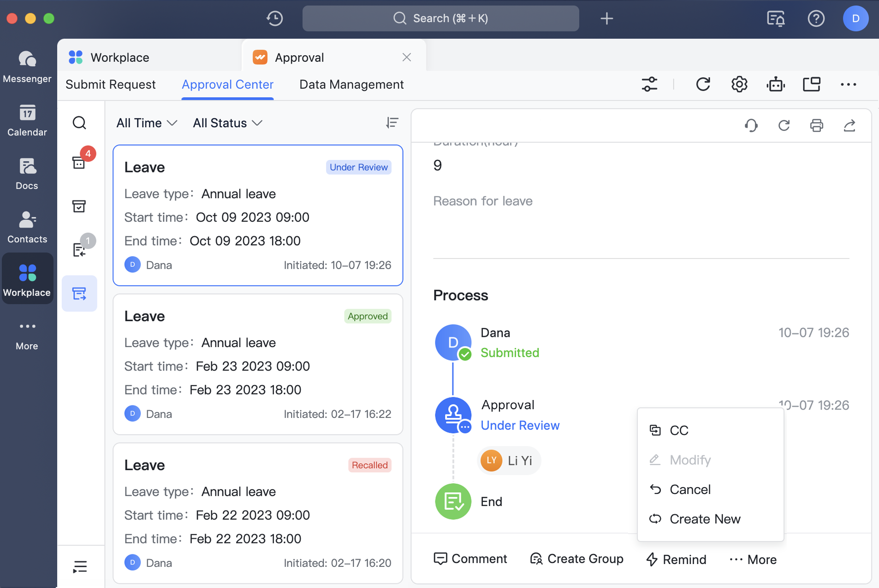The image size is (879, 588).
Task: Expand the All Time filter dropdown
Action: point(146,123)
